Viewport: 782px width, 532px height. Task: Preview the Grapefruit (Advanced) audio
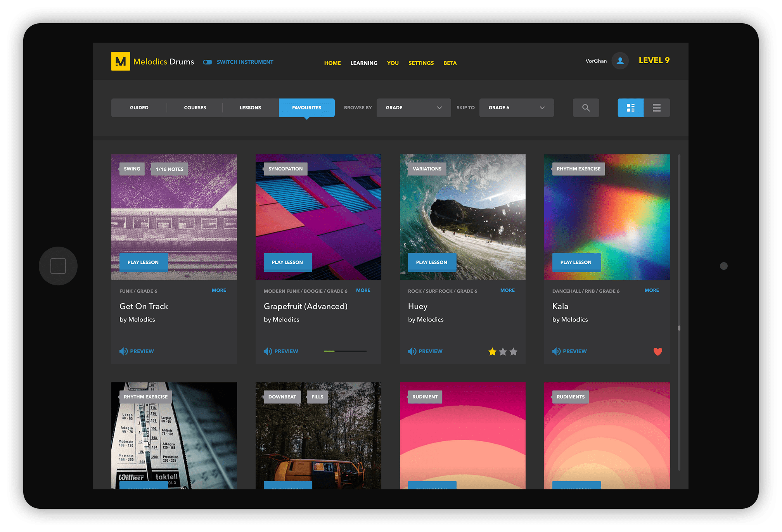point(281,351)
